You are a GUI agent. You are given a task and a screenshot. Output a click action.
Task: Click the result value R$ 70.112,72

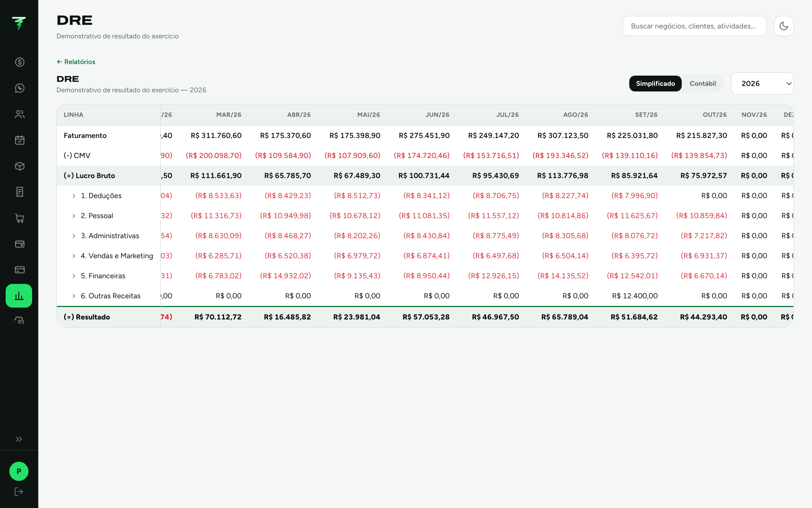coord(218,317)
